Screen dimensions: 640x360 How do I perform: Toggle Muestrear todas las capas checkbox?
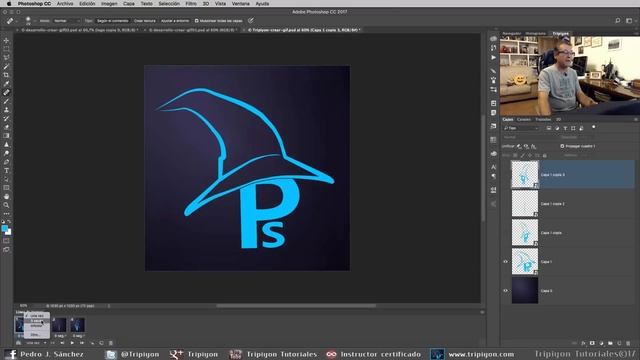197,20
